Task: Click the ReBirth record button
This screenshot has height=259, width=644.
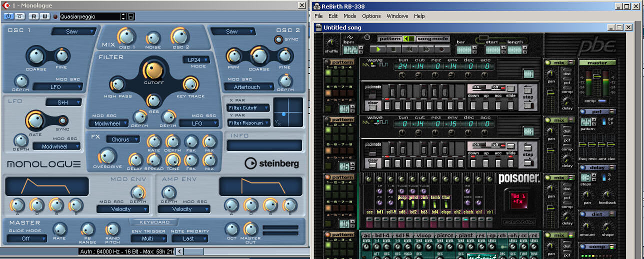Action: click(x=441, y=49)
